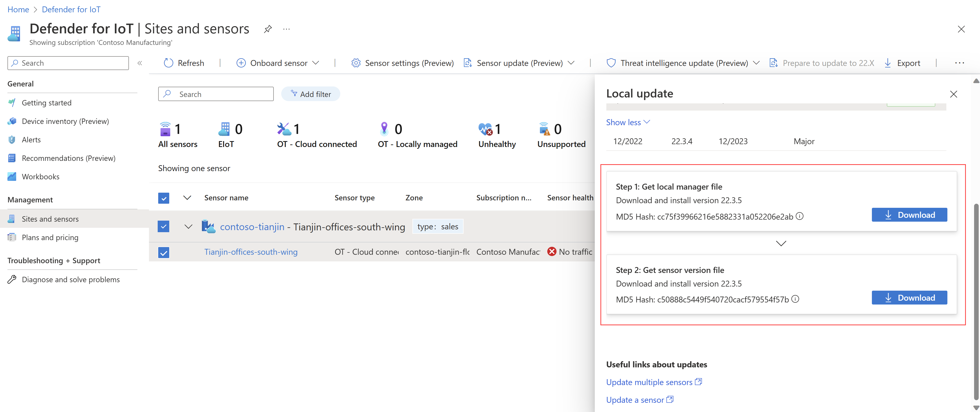Open Sensor settings (Preview)
980x412 pixels.
tap(402, 63)
